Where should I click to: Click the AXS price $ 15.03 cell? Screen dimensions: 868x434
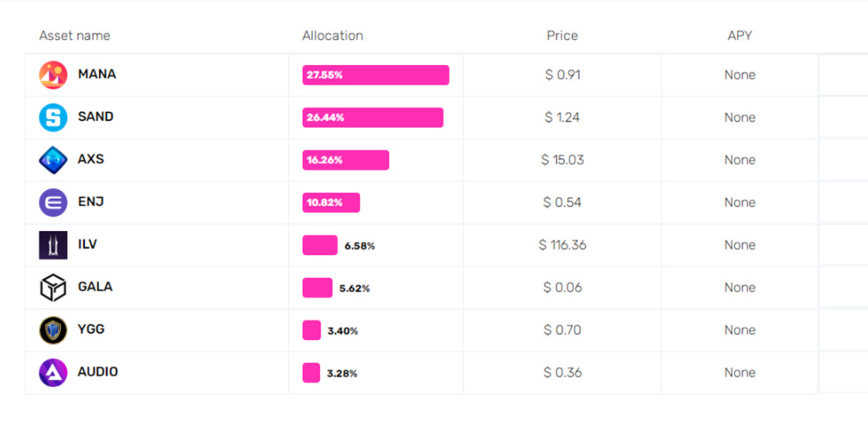click(x=562, y=160)
